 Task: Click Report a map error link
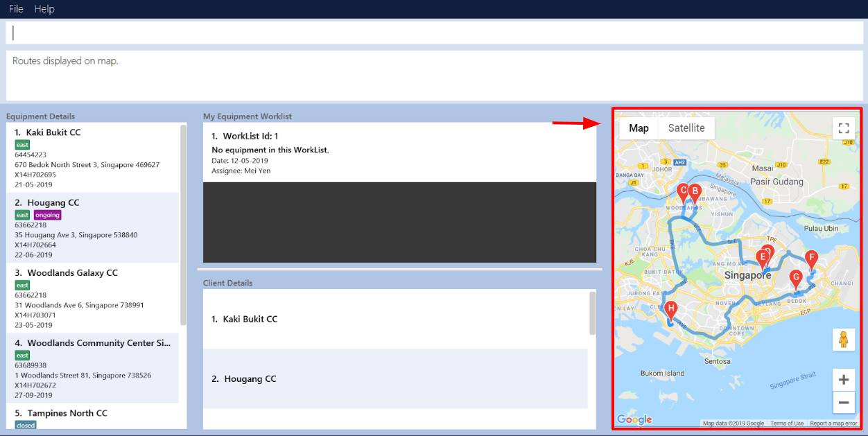[833, 424]
